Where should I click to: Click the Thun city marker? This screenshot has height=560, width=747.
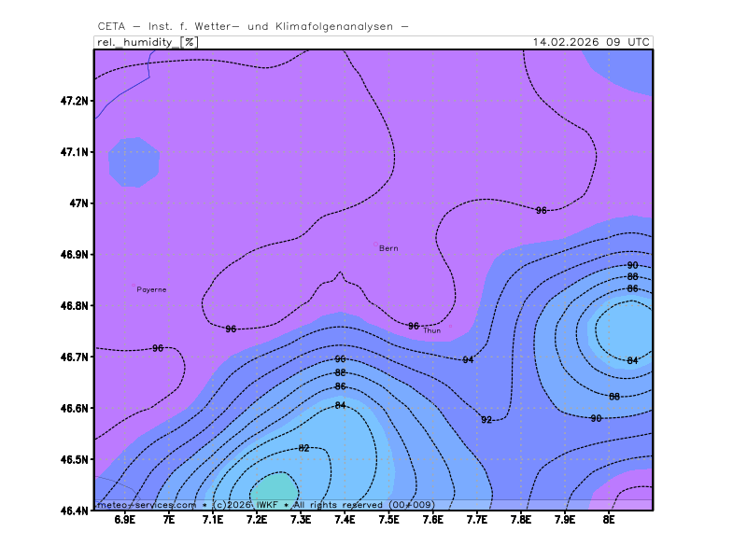click(x=449, y=327)
